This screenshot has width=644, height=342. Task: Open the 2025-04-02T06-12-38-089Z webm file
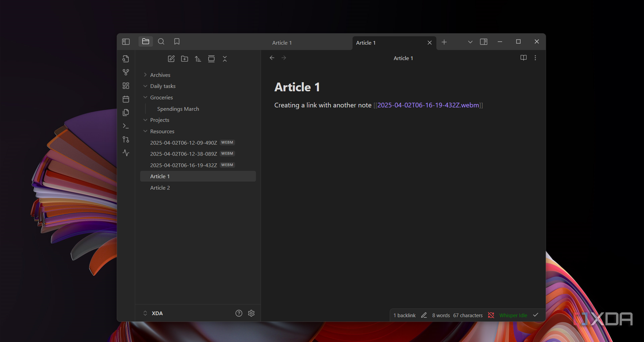pyautogui.click(x=198, y=154)
